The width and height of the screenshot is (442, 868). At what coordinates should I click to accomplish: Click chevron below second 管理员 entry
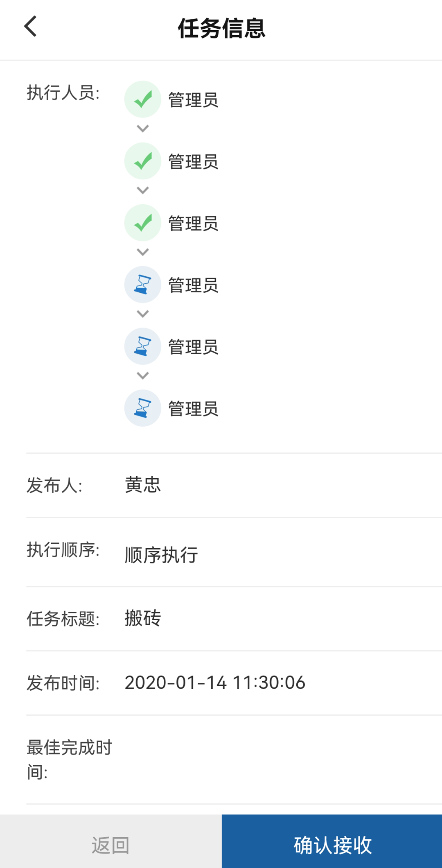click(x=142, y=190)
